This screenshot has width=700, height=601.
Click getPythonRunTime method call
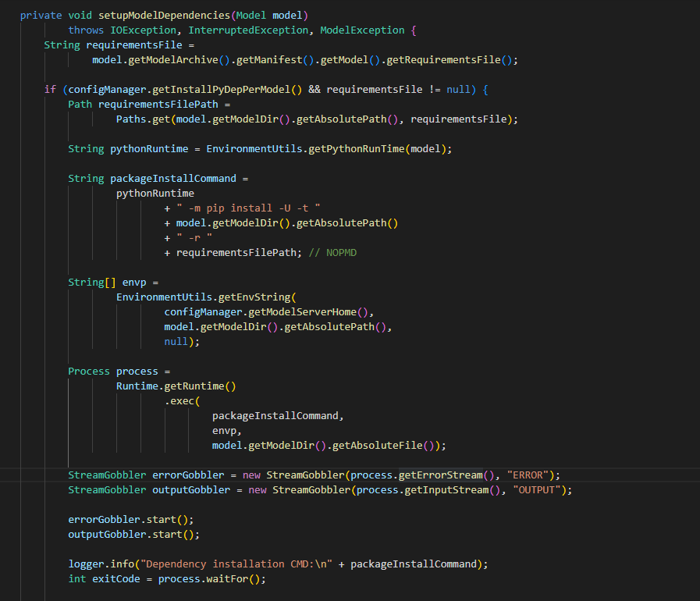(x=357, y=149)
